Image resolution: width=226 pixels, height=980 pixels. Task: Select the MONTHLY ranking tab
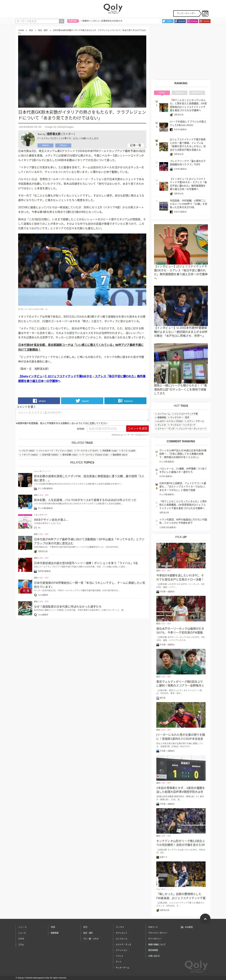coord(197,93)
